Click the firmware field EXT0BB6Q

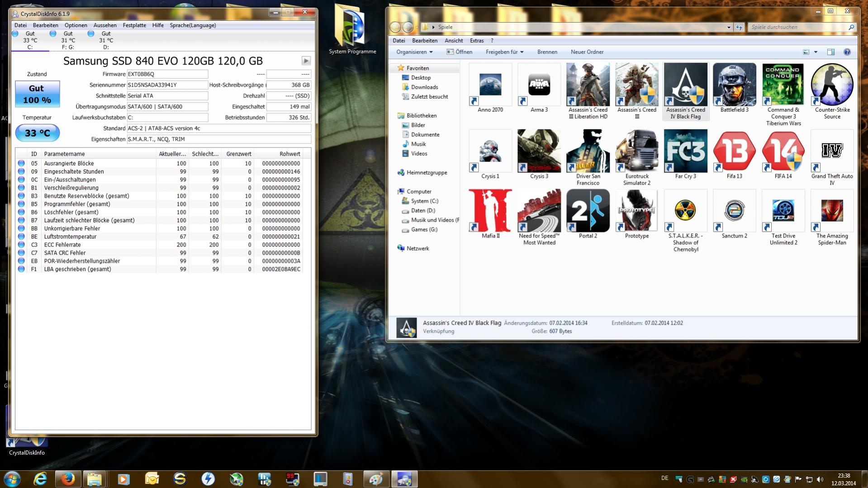point(167,74)
